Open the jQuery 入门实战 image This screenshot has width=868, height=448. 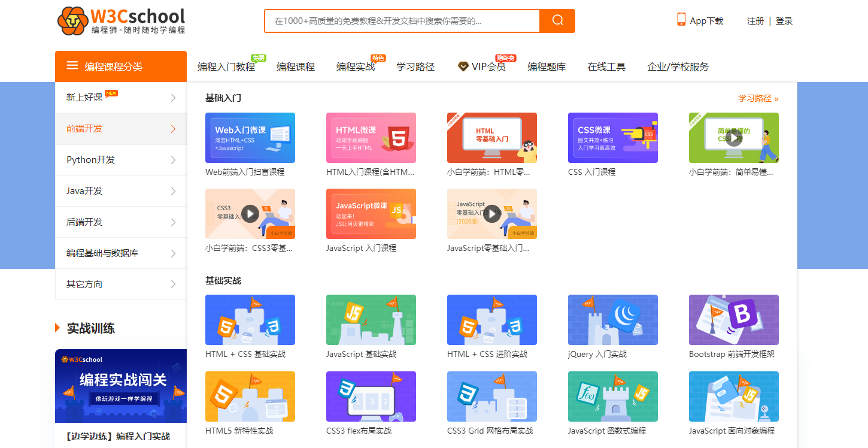tap(613, 320)
